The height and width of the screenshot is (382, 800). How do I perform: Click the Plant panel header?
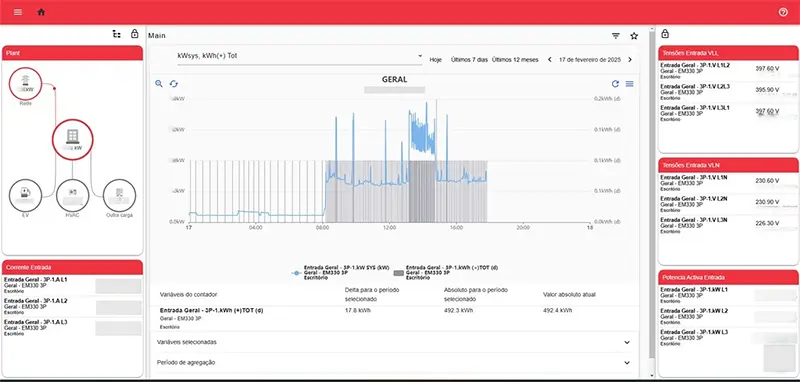click(x=72, y=53)
